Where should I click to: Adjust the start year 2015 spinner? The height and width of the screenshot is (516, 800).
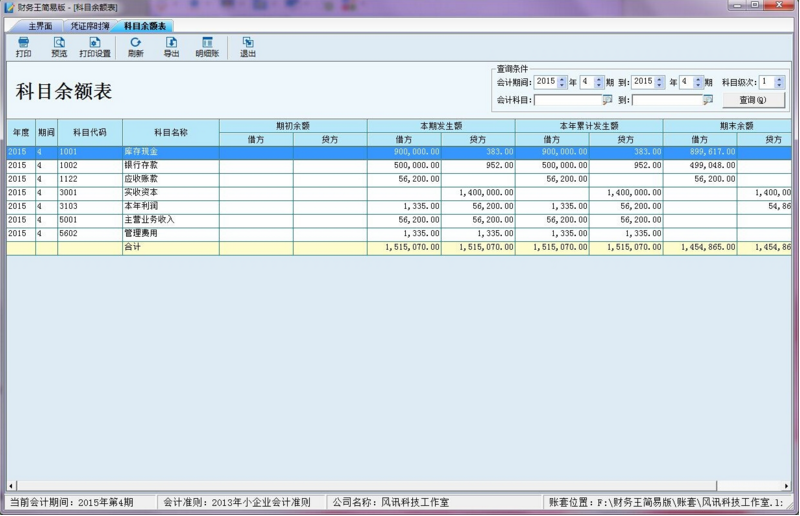click(562, 82)
